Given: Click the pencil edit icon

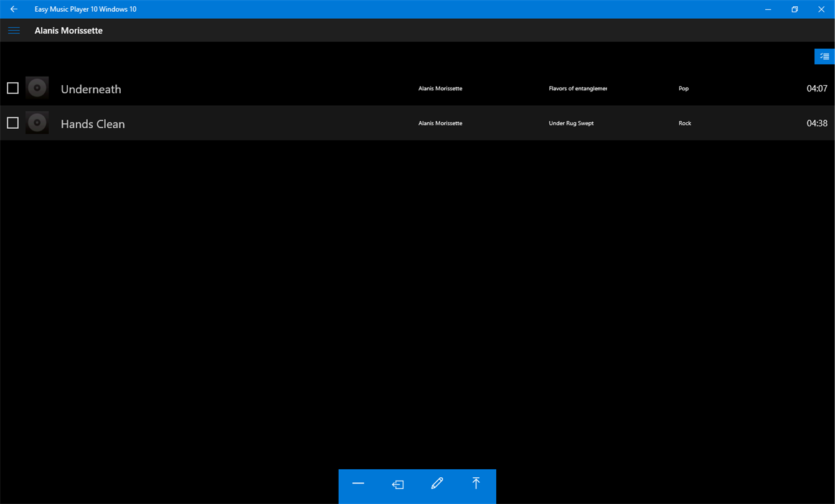Looking at the screenshot, I should tap(437, 483).
